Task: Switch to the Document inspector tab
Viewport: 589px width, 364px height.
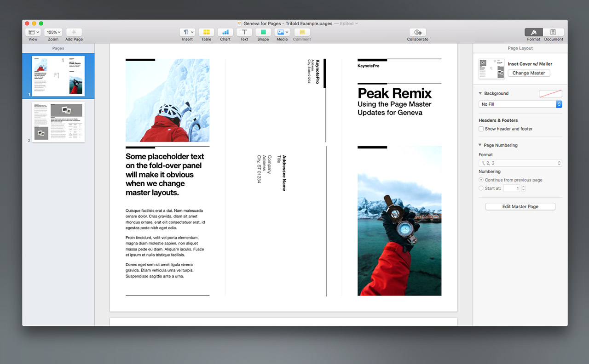Action: click(x=553, y=32)
